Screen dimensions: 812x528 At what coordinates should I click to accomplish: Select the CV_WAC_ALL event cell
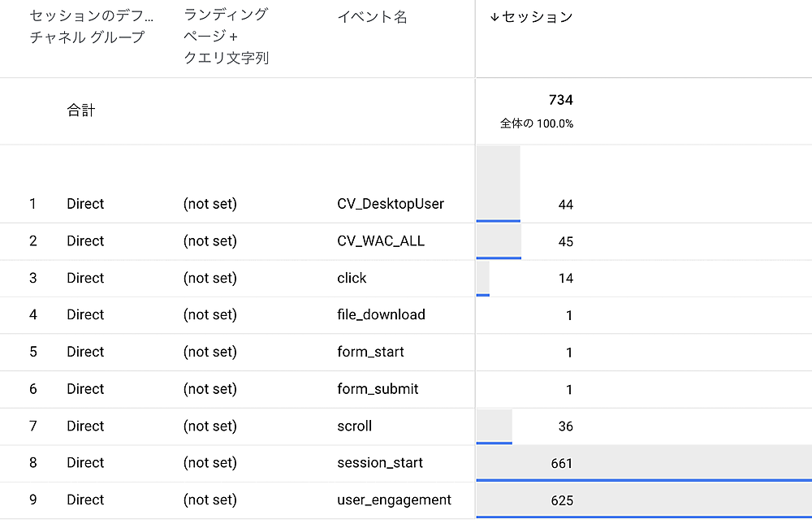pos(381,241)
